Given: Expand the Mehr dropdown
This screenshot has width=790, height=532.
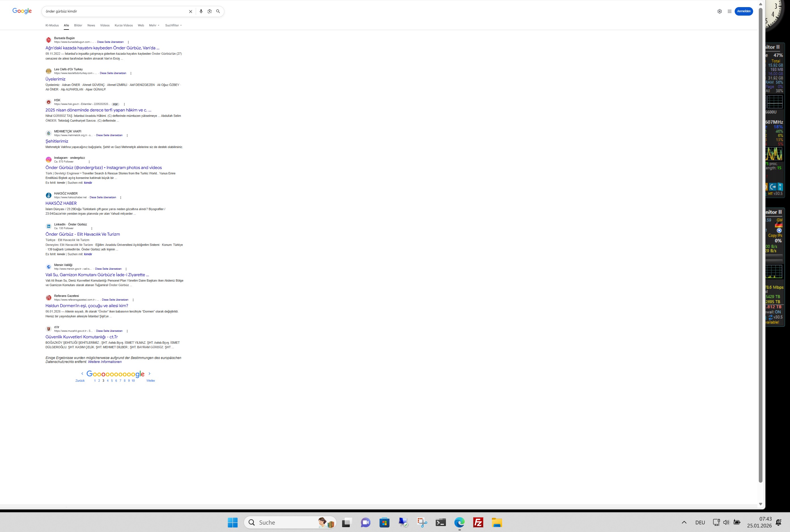Looking at the screenshot, I should [x=154, y=26].
